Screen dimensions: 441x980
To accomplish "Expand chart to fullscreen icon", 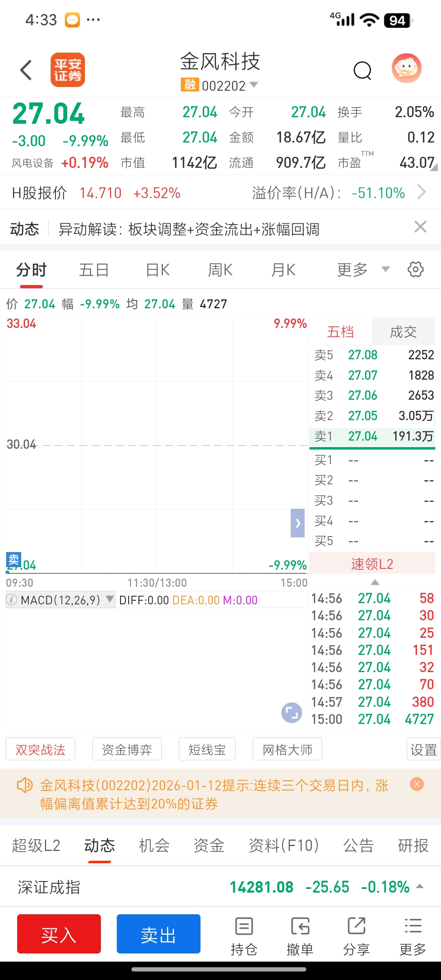I will tap(292, 713).
